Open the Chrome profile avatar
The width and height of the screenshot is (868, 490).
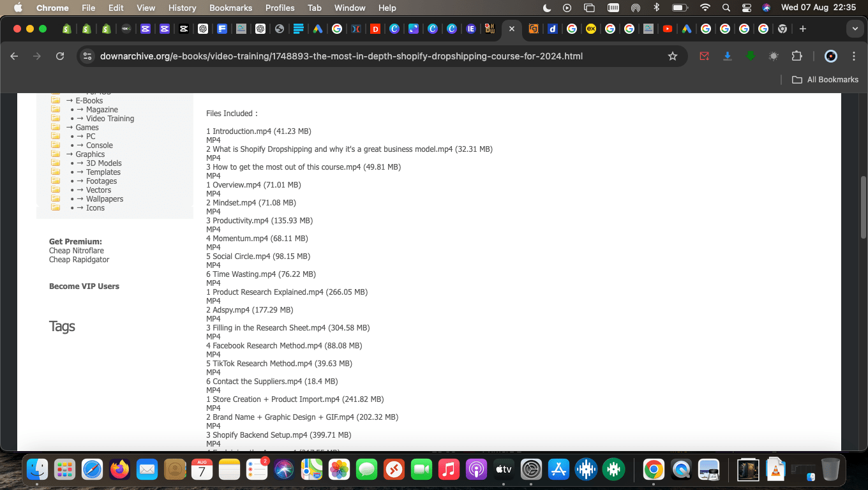(830, 56)
